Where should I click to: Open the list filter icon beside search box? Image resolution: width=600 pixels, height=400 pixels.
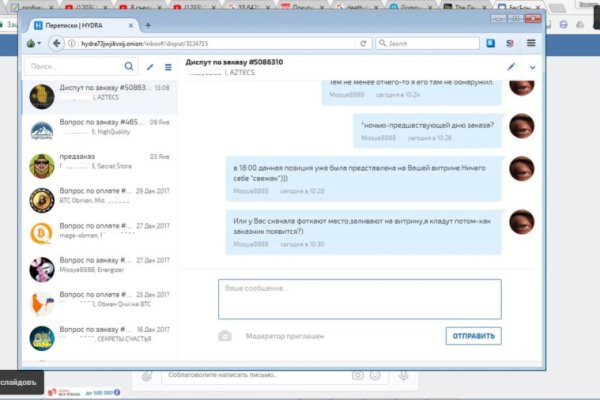tap(166, 67)
